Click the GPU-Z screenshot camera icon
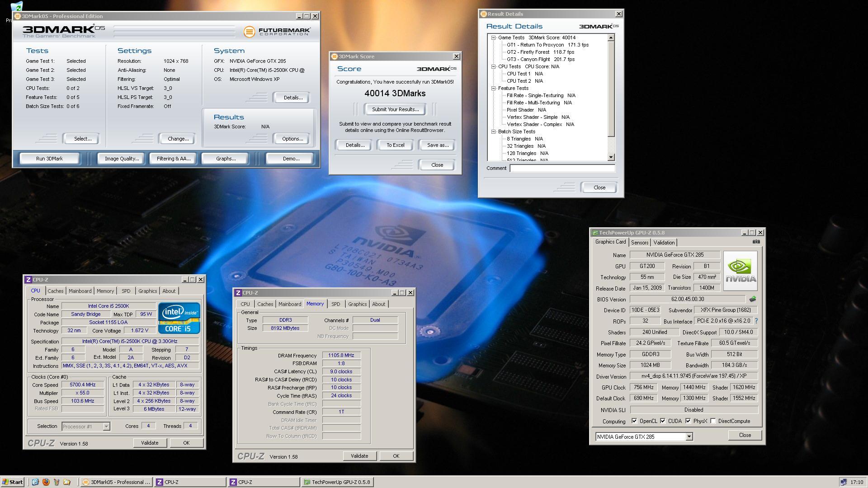The height and width of the screenshot is (488, 868). point(756,242)
